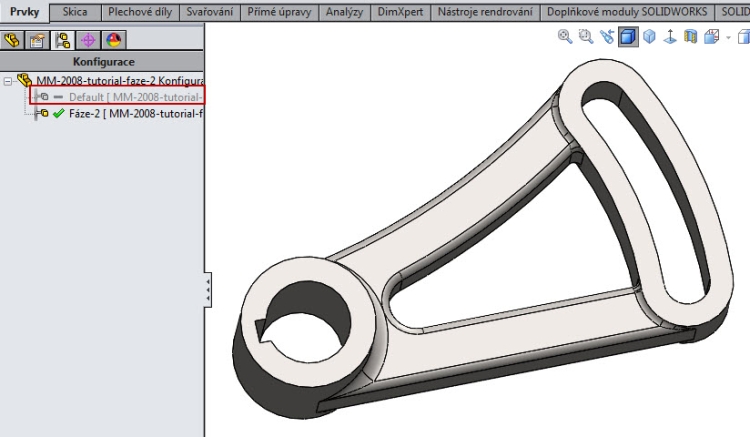Open the Plechové díly tab
This screenshot has width=750, height=437.
pos(140,12)
